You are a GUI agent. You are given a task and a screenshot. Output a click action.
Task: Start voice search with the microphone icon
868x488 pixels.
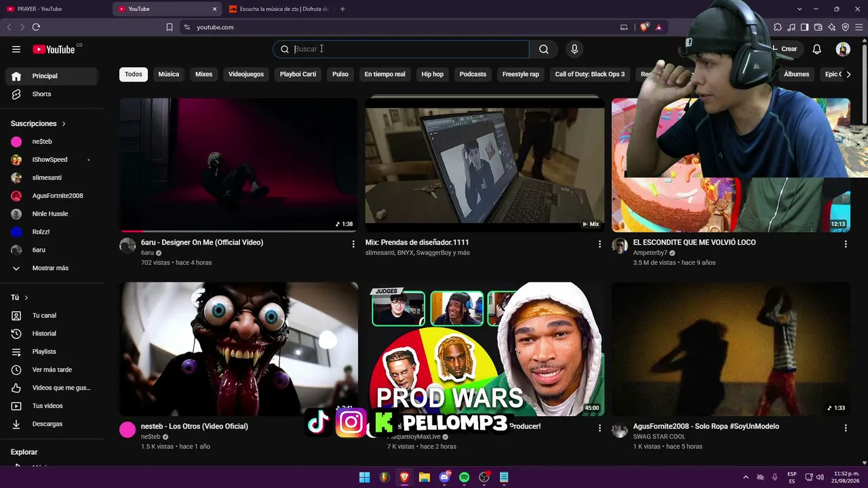pyautogui.click(x=574, y=49)
